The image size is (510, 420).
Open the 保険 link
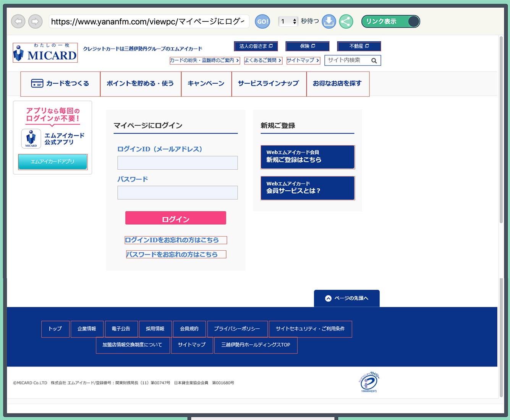[308, 46]
